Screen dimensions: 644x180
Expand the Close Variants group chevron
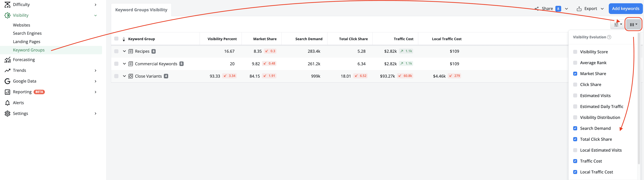[x=124, y=76]
